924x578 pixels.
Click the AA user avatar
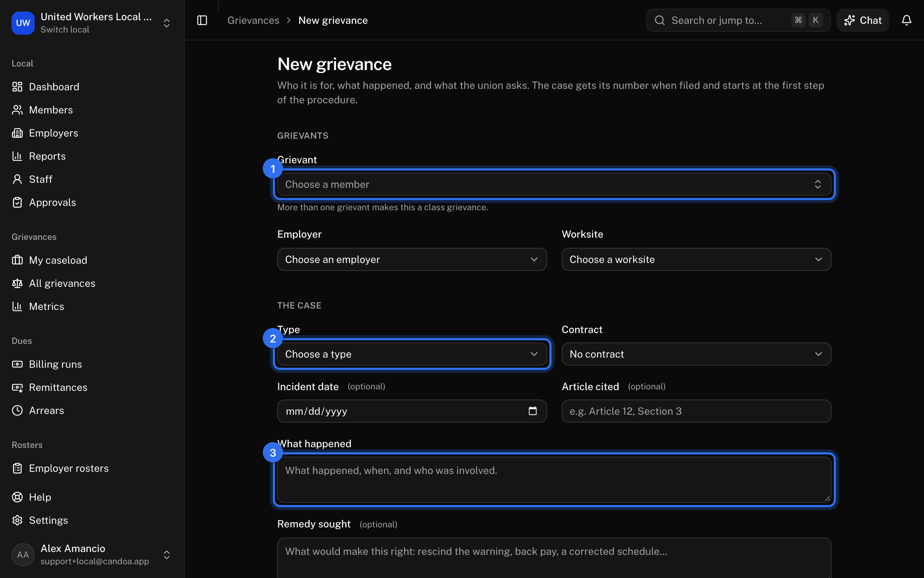pyautogui.click(x=23, y=555)
